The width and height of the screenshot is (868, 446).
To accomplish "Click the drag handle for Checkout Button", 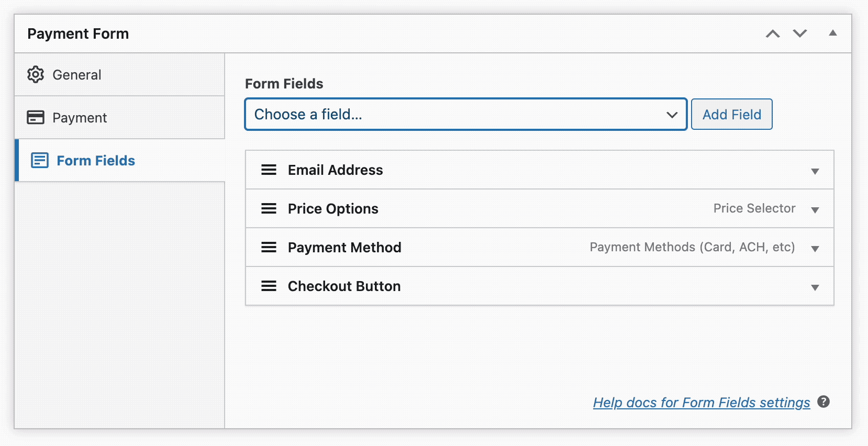I will point(269,286).
